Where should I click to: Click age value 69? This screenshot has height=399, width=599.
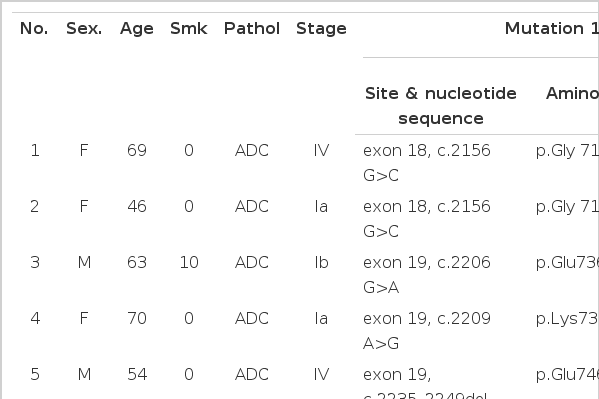137,151
